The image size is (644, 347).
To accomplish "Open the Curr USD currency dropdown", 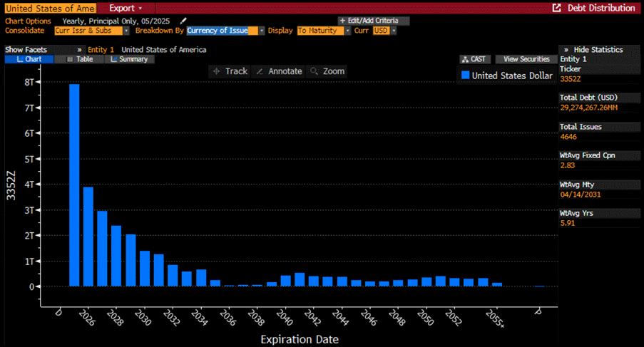I will (x=384, y=31).
